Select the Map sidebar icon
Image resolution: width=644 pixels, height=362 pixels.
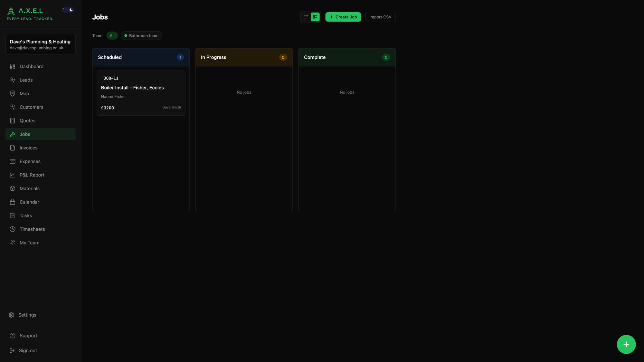[12, 93]
